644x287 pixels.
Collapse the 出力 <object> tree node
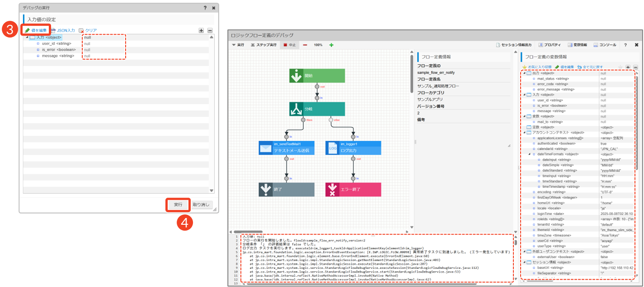tap(524, 73)
